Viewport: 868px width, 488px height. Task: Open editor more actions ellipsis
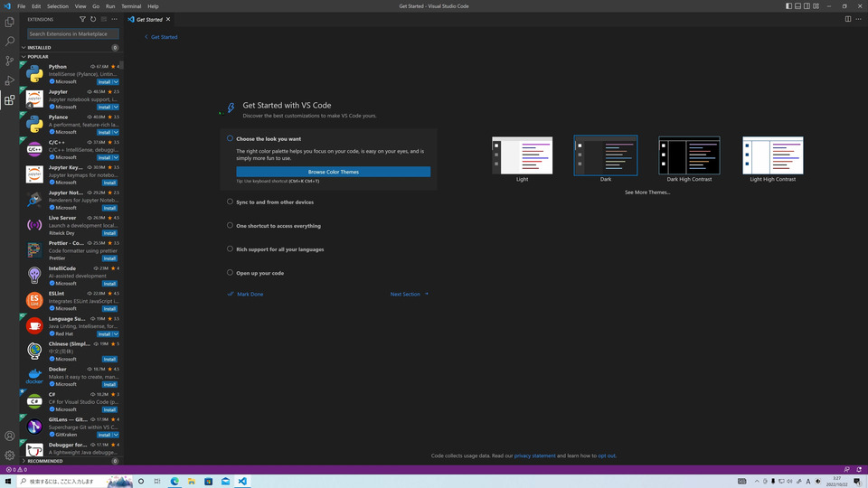(859, 19)
